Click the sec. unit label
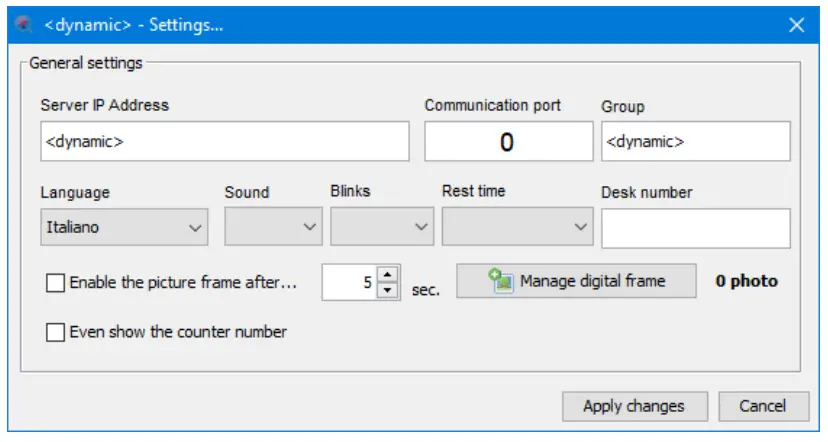The width and height of the screenshot is (828, 442). tap(426, 290)
